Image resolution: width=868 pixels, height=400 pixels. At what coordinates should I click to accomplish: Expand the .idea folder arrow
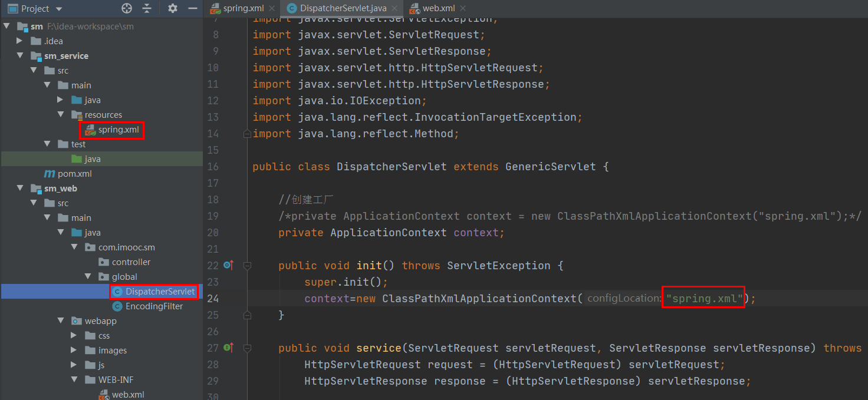(x=20, y=41)
